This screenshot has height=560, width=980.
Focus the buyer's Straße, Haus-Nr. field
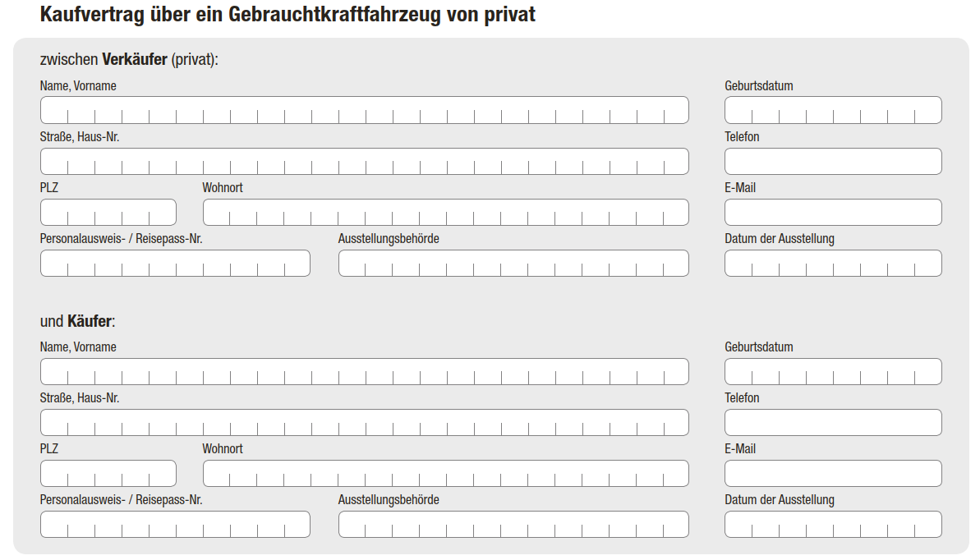pyautogui.click(x=364, y=423)
